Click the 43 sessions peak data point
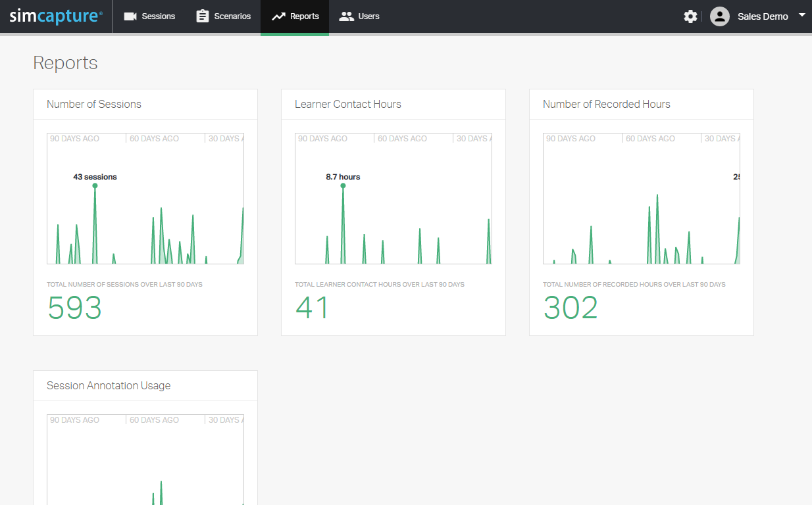 [x=95, y=186]
